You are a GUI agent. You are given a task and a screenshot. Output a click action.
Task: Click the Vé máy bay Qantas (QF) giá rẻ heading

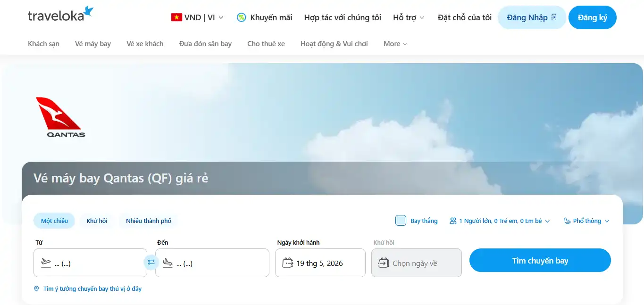coord(121,178)
